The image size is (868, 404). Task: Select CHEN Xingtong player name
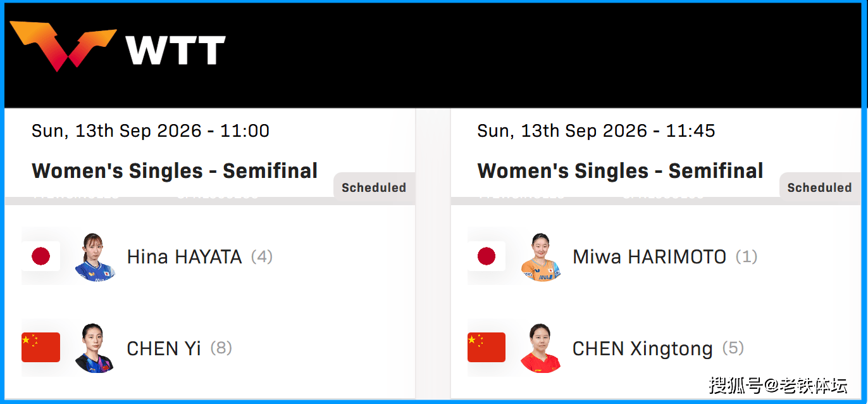(x=642, y=349)
